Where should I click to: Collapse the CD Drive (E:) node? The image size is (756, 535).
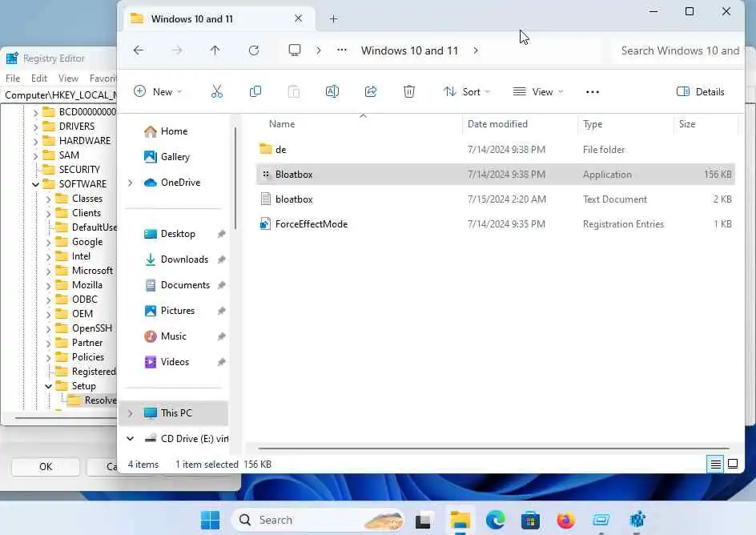pyautogui.click(x=131, y=439)
